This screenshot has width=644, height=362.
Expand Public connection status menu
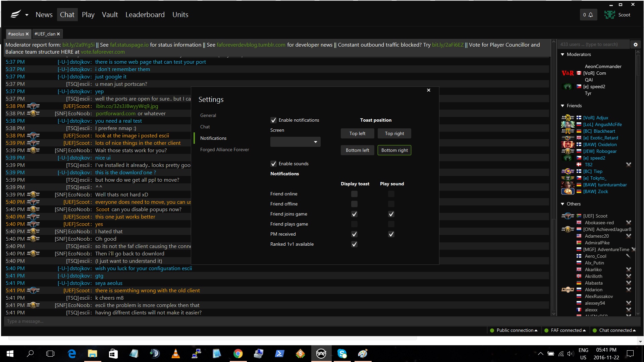tap(514, 330)
